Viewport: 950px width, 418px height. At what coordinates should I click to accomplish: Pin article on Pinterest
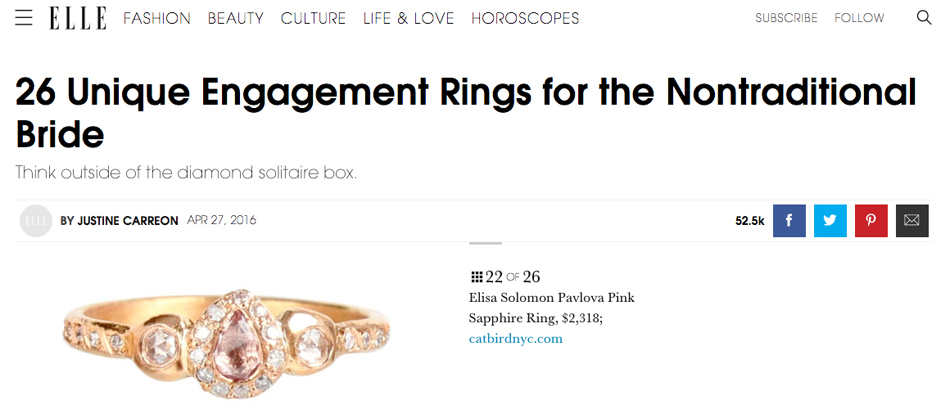[x=870, y=220]
